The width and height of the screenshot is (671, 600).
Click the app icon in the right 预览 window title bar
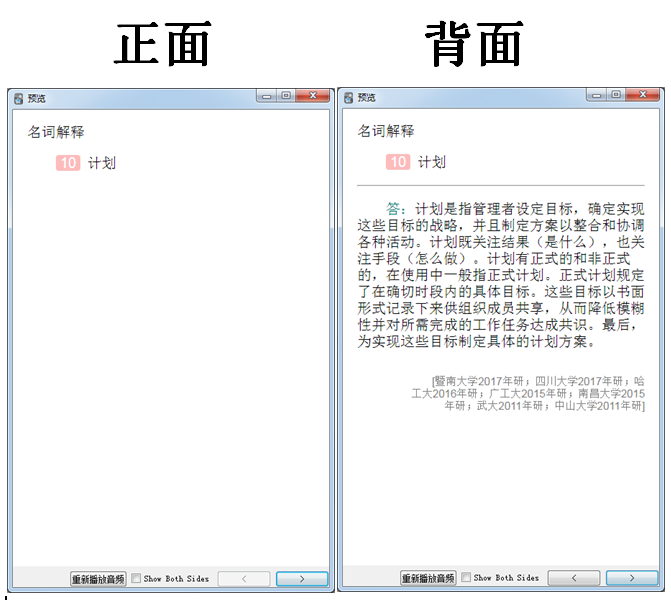click(348, 98)
